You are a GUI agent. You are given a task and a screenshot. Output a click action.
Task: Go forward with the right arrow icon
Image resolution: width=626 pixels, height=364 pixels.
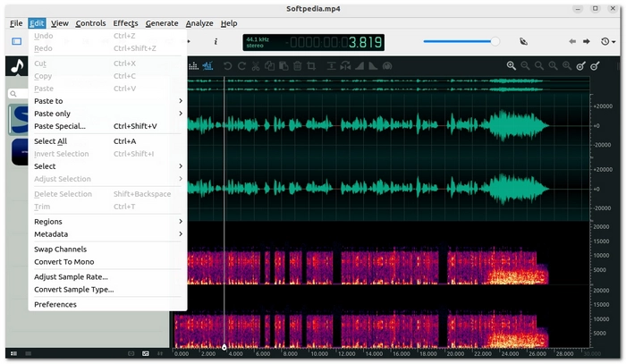pos(586,41)
